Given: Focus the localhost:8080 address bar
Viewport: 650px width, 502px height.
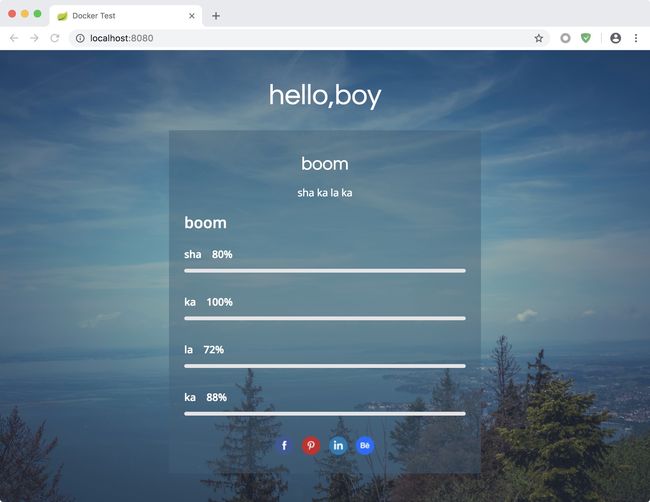Looking at the screenshot, I should pos(309,38).
